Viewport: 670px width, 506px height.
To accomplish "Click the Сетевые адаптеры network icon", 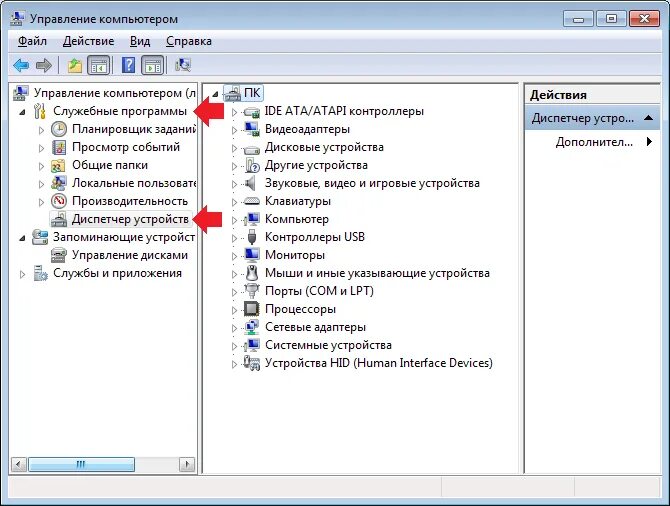I will [x=252, y=327].
